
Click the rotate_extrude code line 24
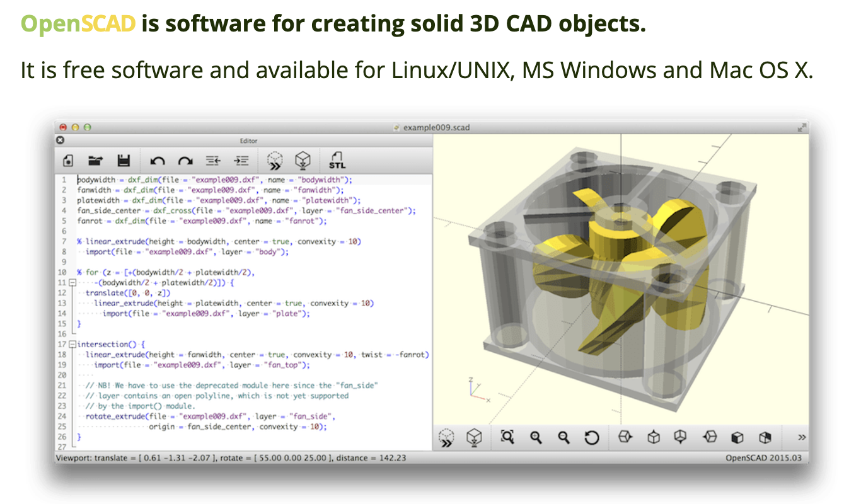pyautogui.click(x=210, y=416)
